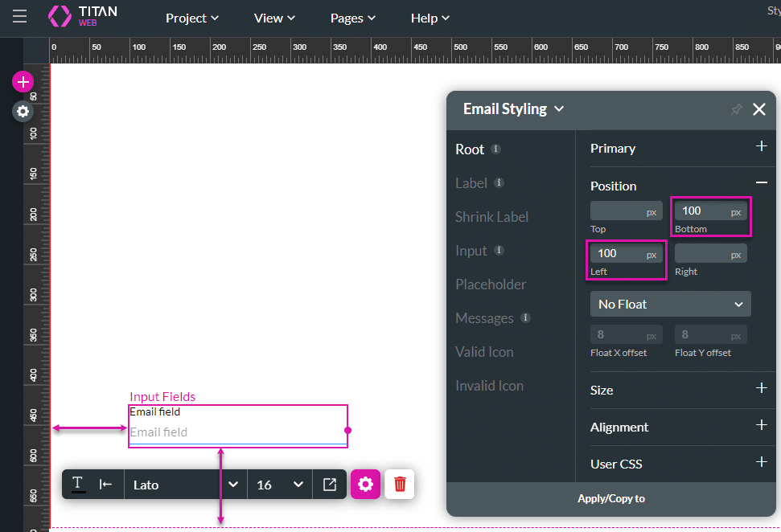This screenshot has height=532, width=781.
Task: Open page settings gear on left sidebar
Action: tap(23, 111)
